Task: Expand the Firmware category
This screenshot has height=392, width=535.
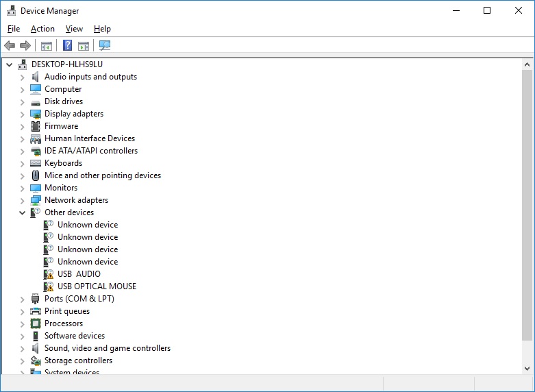Action: click(22, 127)
